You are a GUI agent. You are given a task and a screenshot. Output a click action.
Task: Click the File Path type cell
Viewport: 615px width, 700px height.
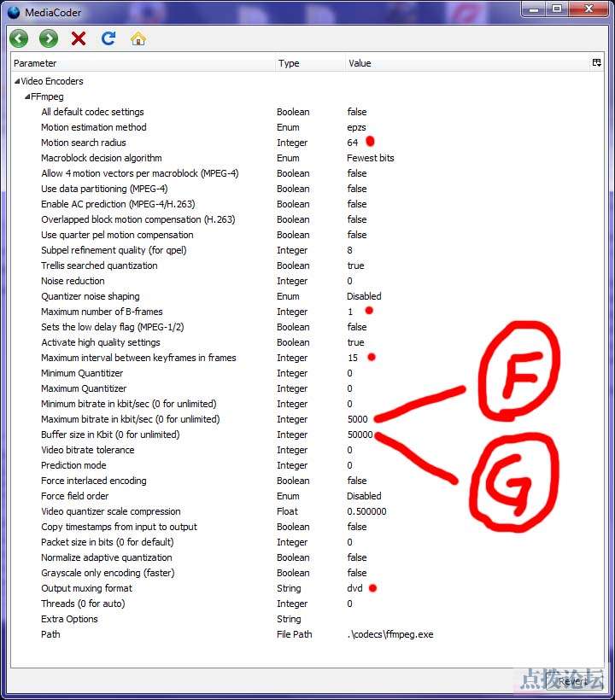click(x=295, y=634)
